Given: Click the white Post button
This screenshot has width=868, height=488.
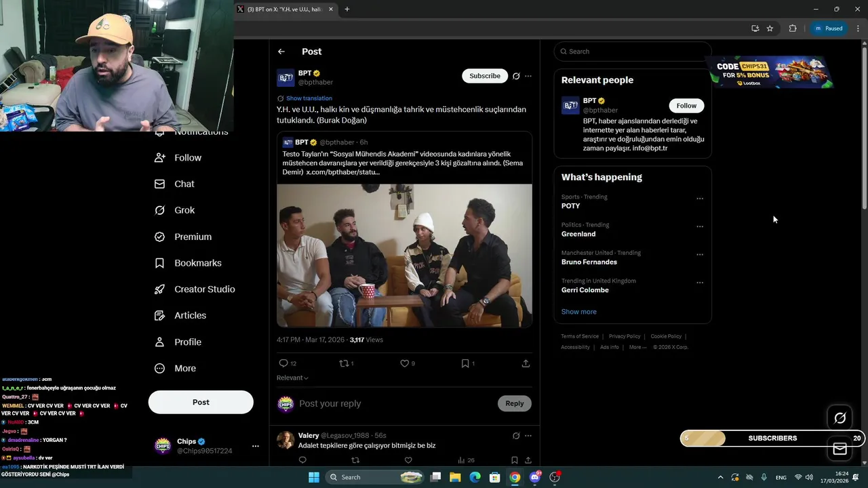Looking at the screenshot, I should 201,402.
